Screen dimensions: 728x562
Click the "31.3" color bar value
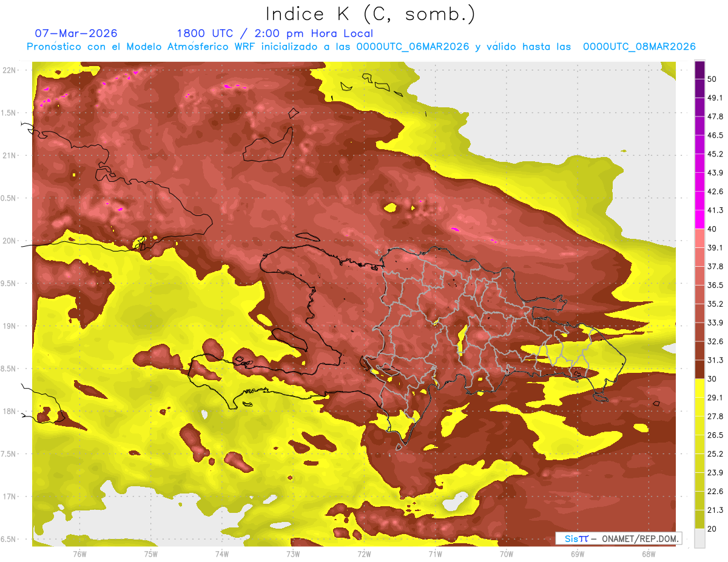click(715, 360)
